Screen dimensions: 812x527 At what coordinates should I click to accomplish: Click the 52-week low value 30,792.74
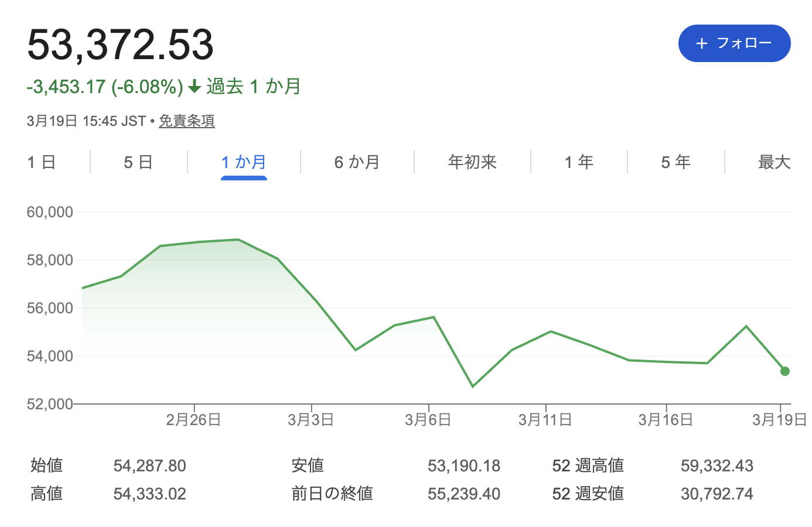(x=717, y=494)
